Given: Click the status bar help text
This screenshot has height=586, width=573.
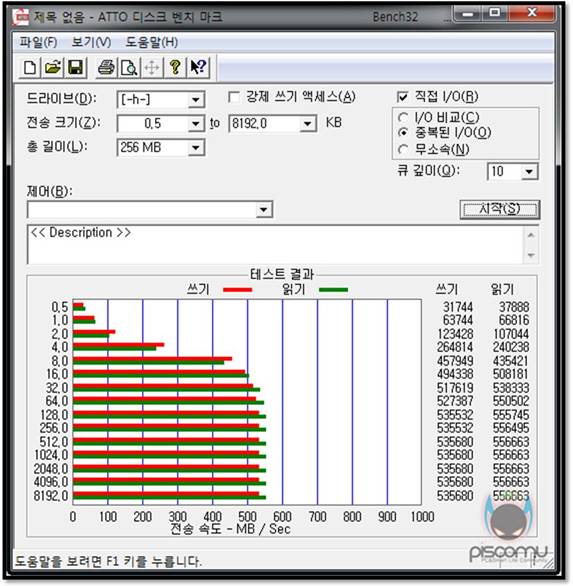Looking at the screenshot, I should [x=108, y=561].
